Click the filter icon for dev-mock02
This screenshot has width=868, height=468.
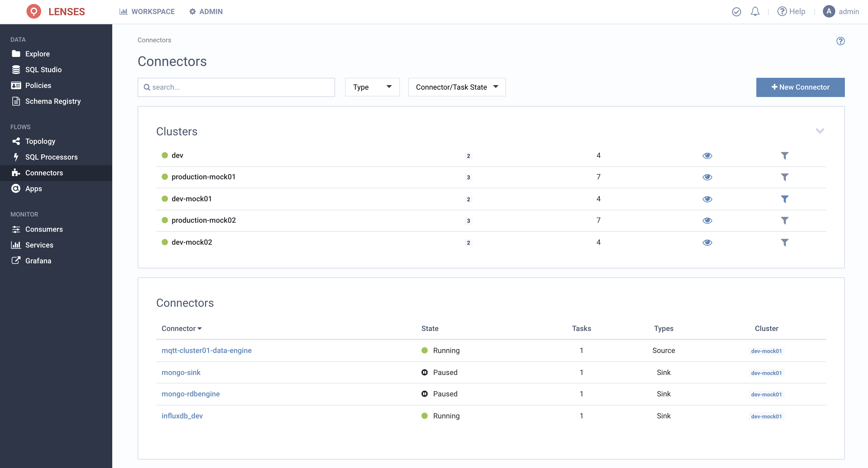coord(785,242)
